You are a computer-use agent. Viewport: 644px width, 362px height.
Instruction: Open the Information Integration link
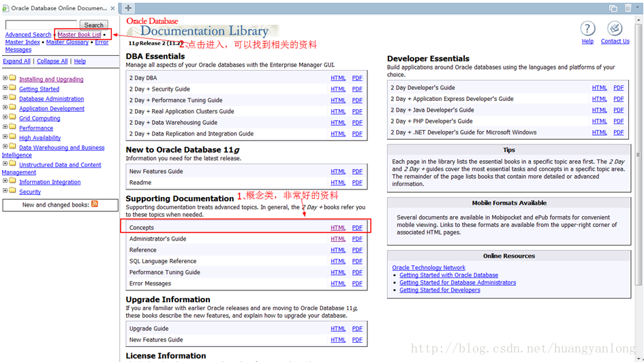50,182
